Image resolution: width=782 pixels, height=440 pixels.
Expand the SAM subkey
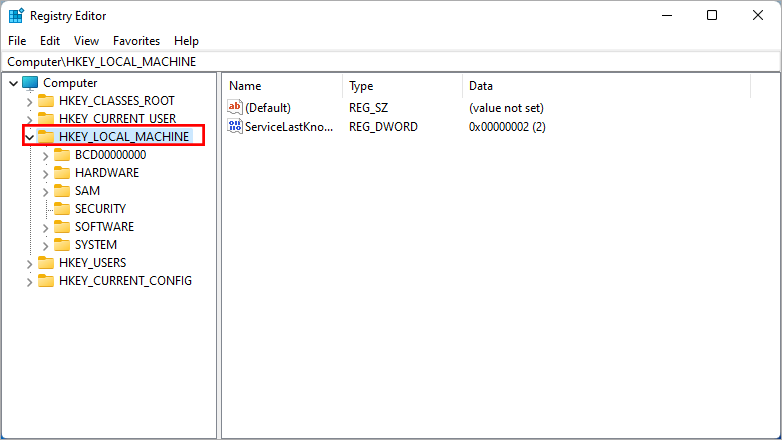point(45,192)
